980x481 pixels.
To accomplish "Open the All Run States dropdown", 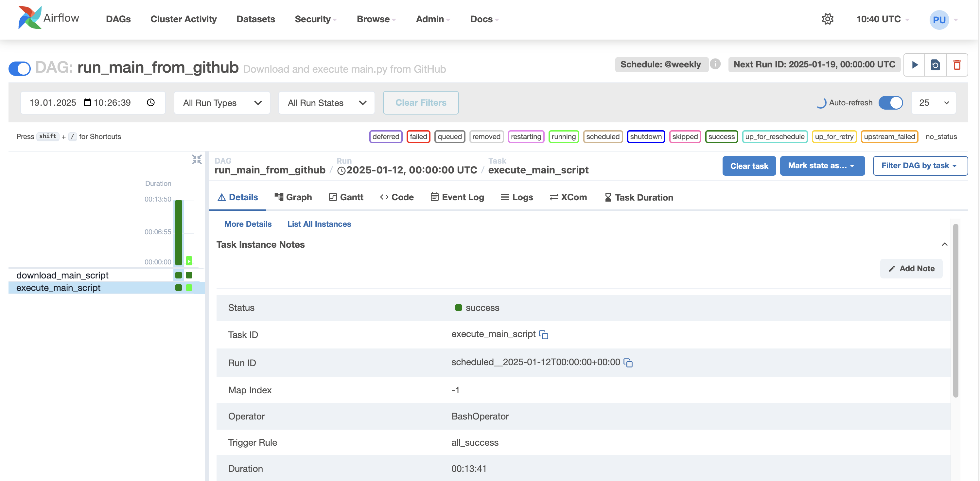I will coord(326,103).
